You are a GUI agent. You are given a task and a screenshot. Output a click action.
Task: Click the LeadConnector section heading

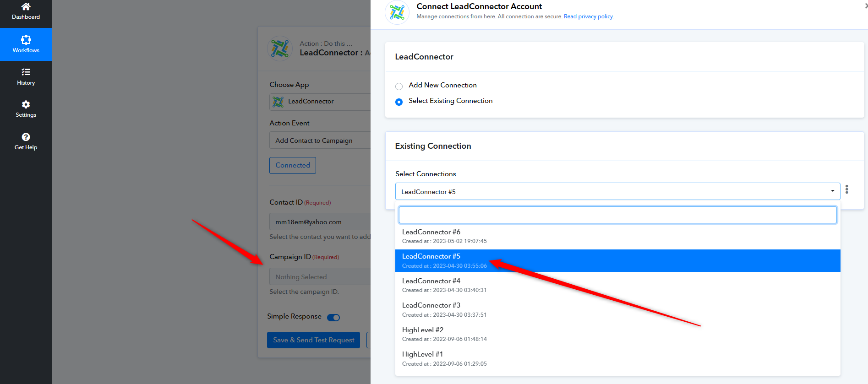tap(424, 57)
